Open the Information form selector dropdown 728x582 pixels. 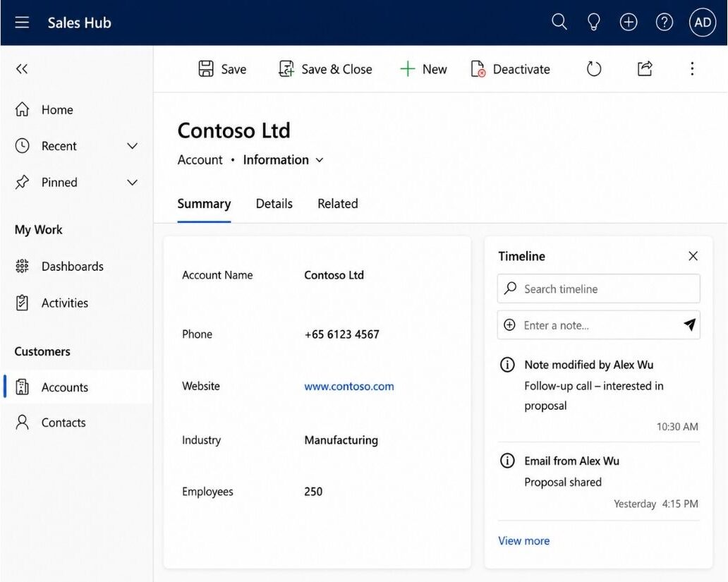(283, 159)
